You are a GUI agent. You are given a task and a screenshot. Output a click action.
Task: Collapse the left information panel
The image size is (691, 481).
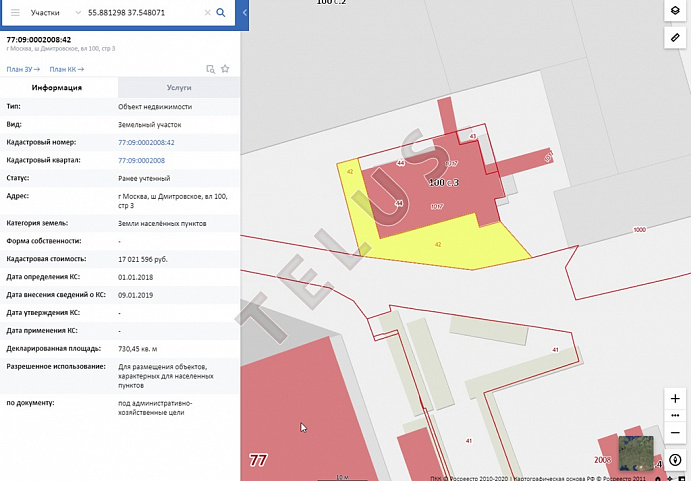tap(245, 12)
